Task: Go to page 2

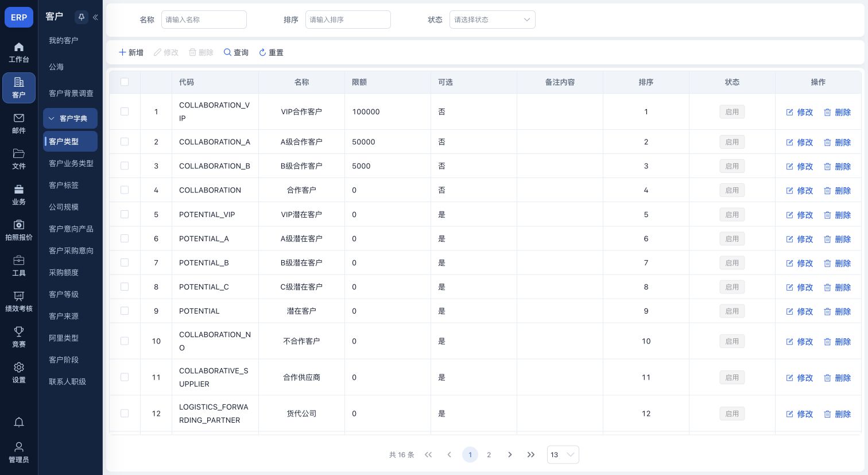Action: tap(489, 455)
